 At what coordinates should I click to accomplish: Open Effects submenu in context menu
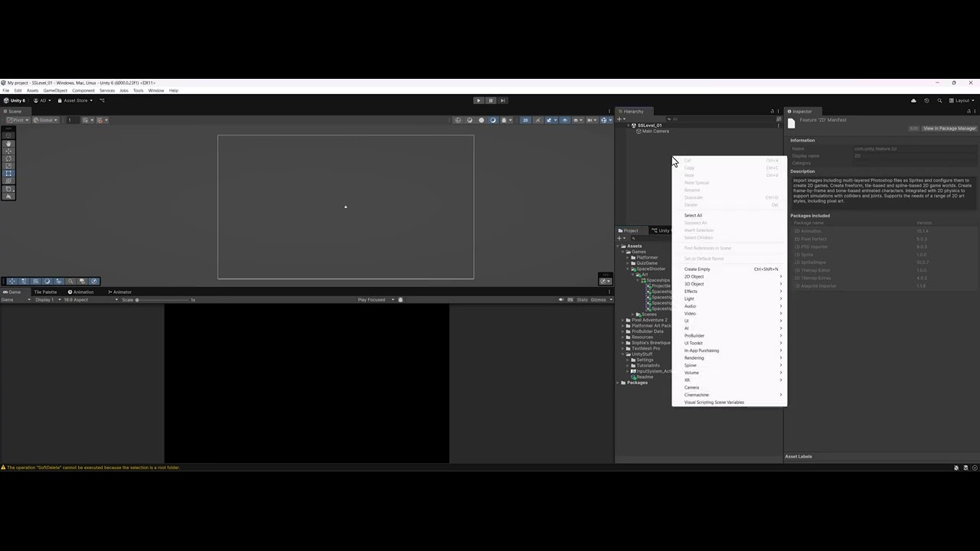pyautogui.click(x=730, y=292)
